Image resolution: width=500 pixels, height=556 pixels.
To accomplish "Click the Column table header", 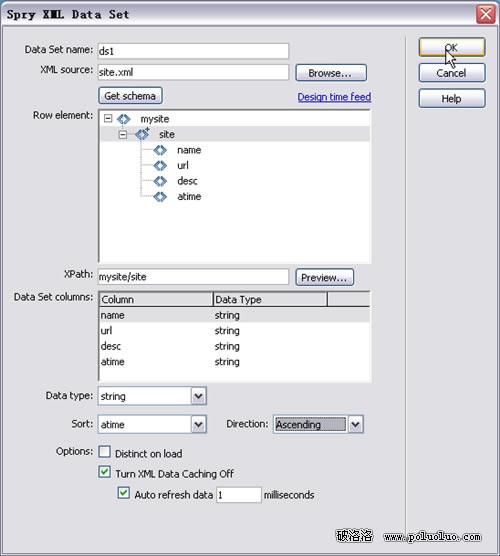I will 156,300.
